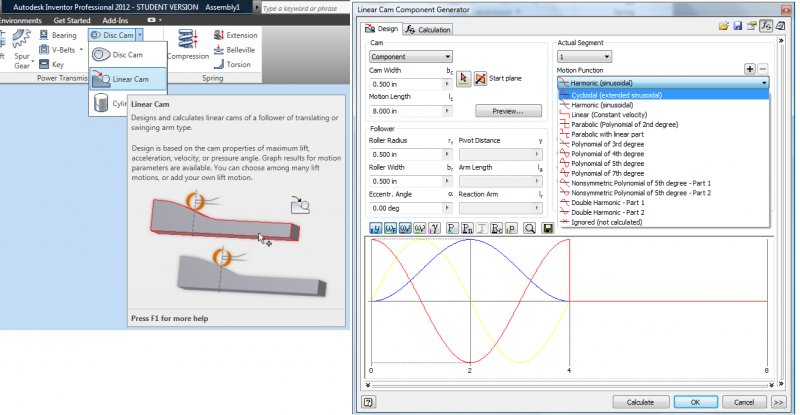Screen dimensions: 800x415
Task: Collapse the Motion Function dropdown
Action: pos(764,83)
